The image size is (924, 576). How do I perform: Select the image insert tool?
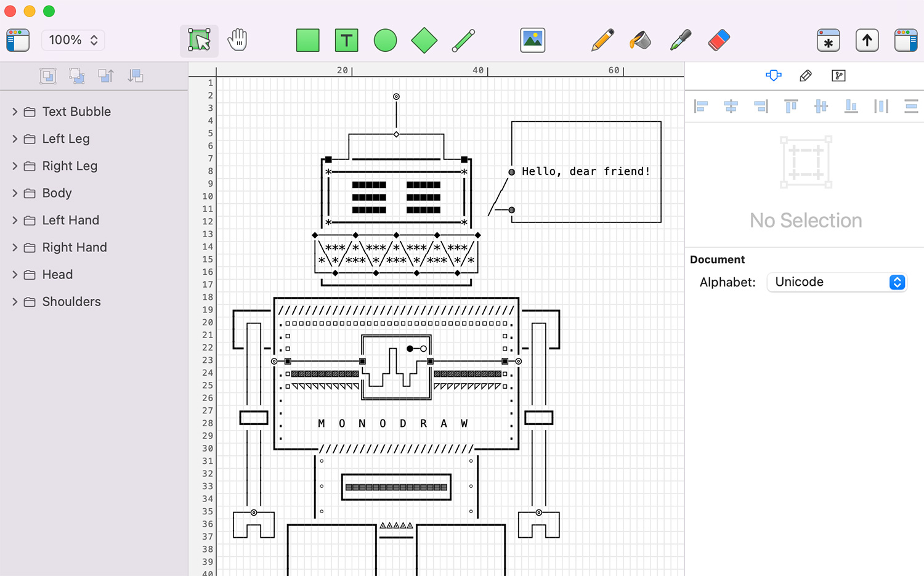click(533, 41)
